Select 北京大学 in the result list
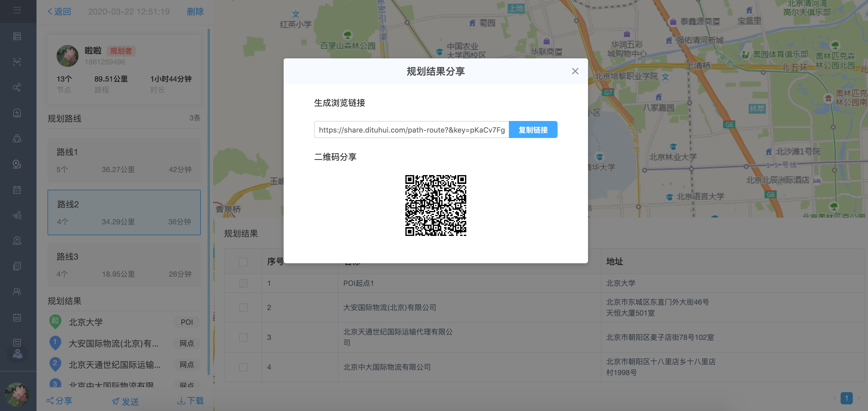The image size is (868, 411). [x=86, y=322]
